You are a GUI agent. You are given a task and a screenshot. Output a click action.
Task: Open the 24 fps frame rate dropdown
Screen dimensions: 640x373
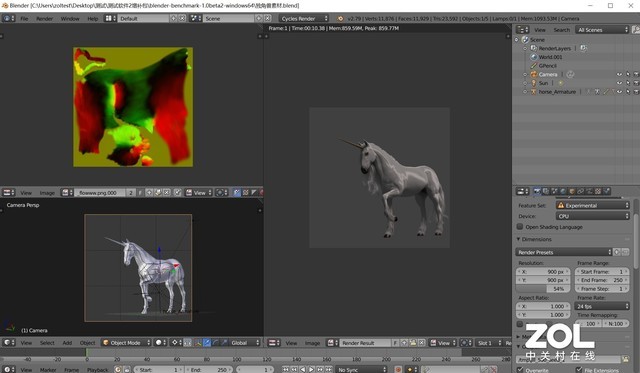(x=602, y=306)
